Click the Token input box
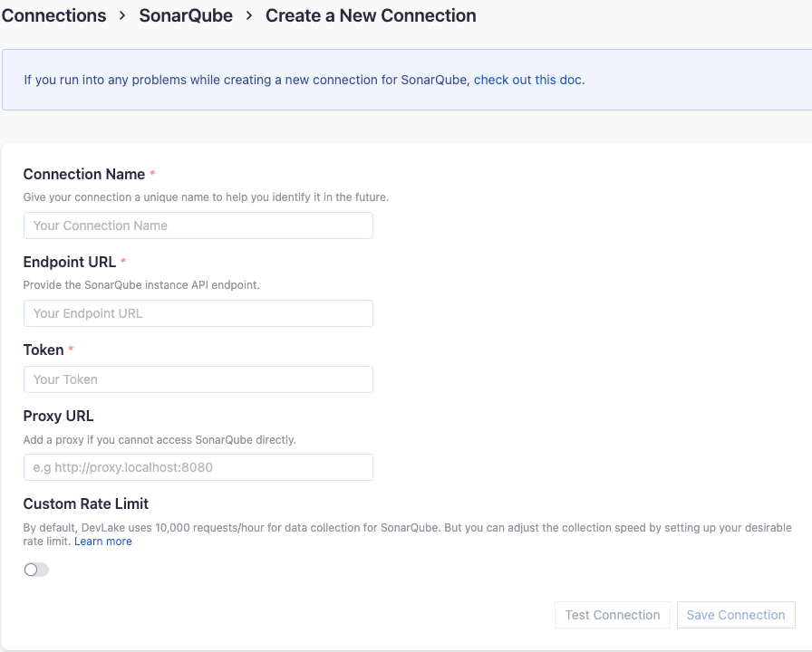Image resolution: width=812 pixels, height=652 pixels. coord(198,379)
